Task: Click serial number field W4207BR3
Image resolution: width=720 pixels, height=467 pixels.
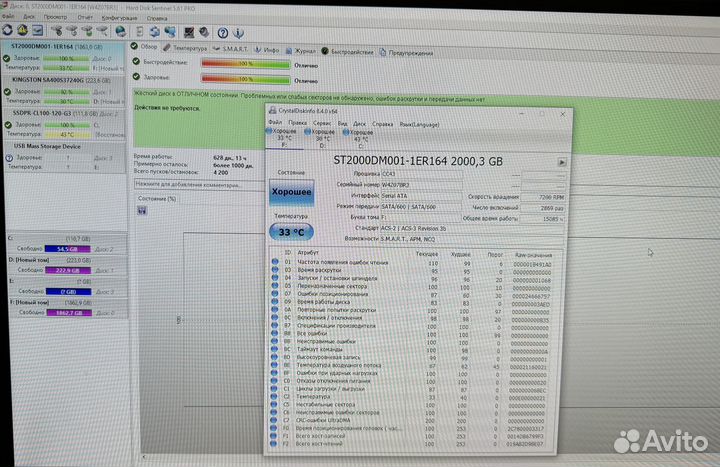Action: (x=422, y=185)
